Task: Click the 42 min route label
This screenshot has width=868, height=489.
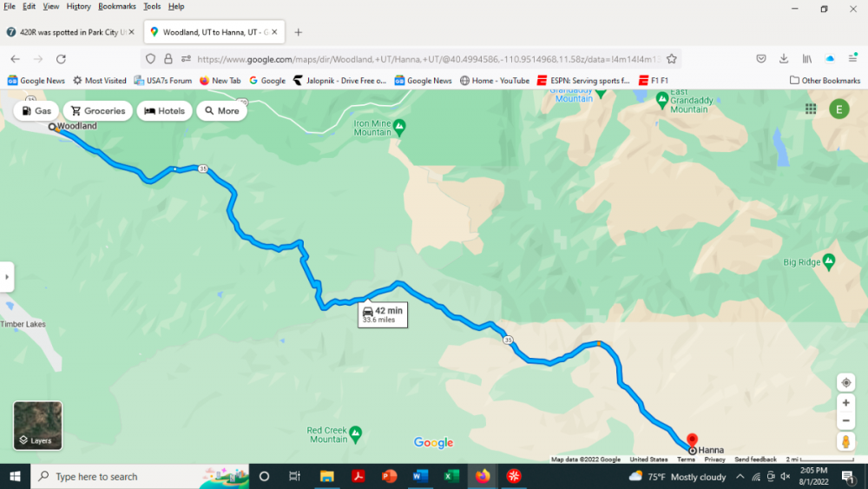Action: tap(383, 314)
